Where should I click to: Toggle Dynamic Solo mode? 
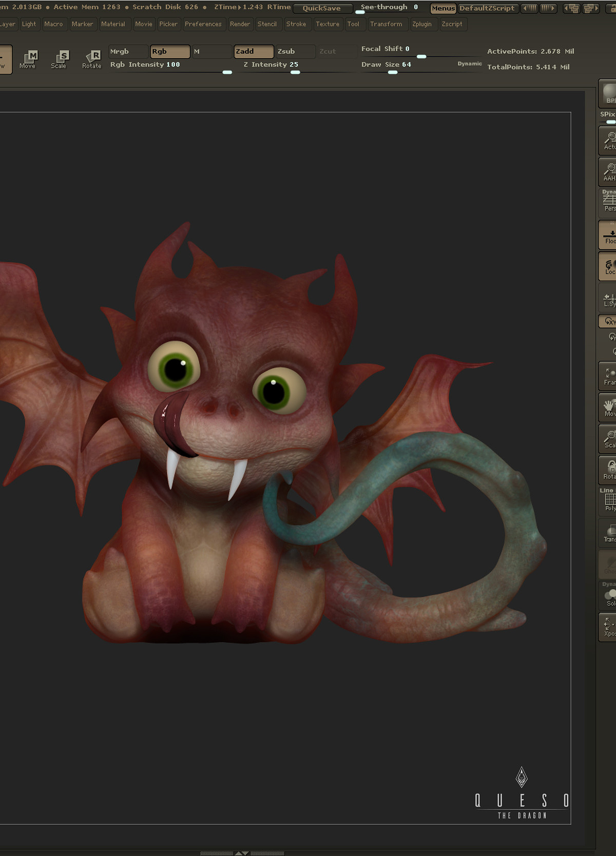tap(608, 595)
